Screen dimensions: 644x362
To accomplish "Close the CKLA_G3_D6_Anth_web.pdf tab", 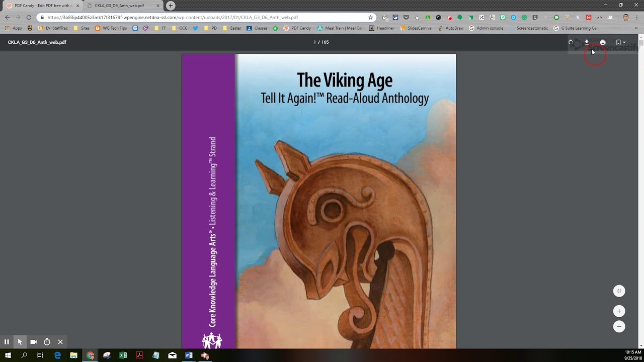I will pyautogui.click(x=157, y=6).
